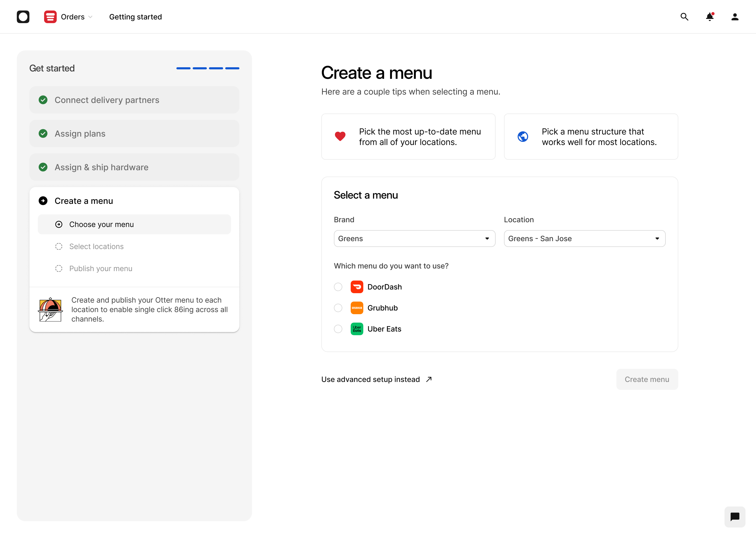
Task: Open search with the magnifier icon
Action: click(684, 17)
